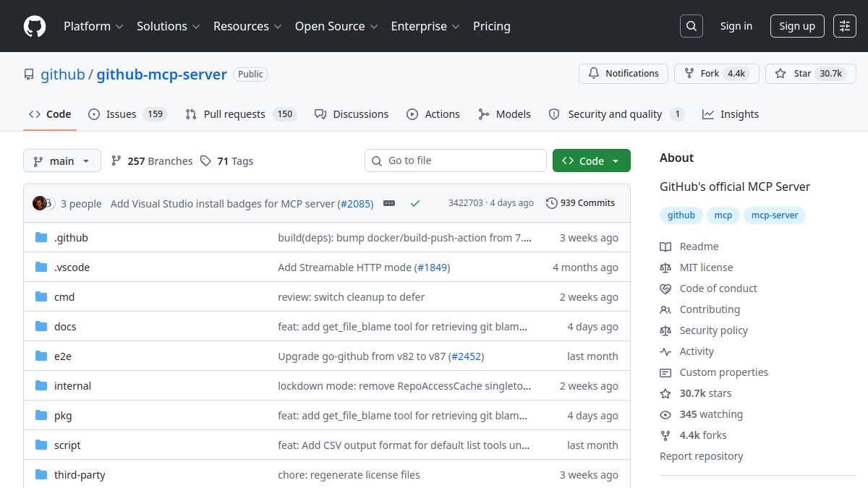Switch to the Models tab
Viewport: 868px width, 488px height.
(x=505, y=114)
